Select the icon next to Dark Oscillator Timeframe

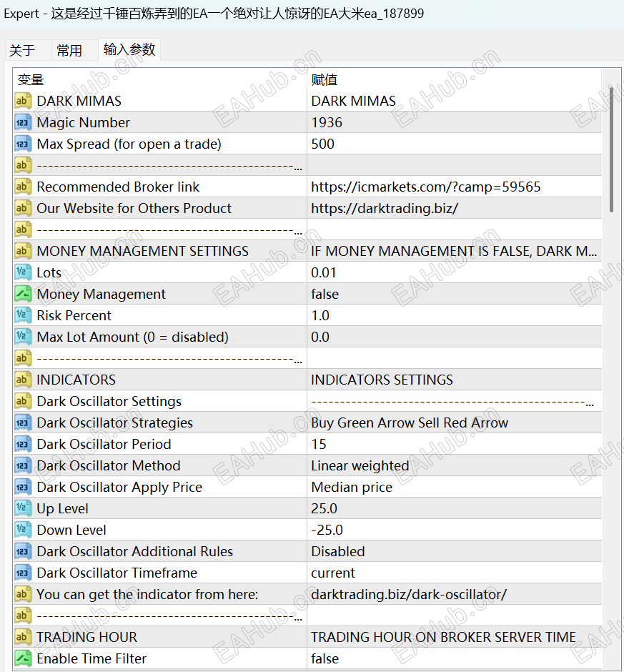[x=23, y=573]
